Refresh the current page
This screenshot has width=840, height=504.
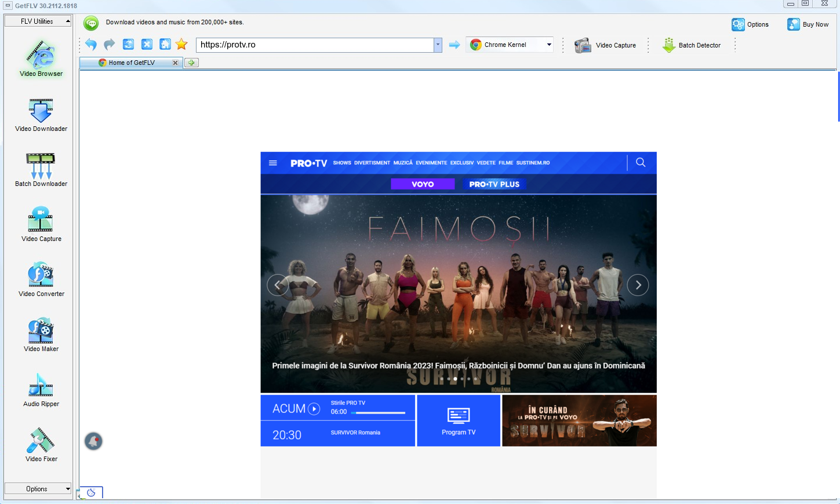coord(128,45)
